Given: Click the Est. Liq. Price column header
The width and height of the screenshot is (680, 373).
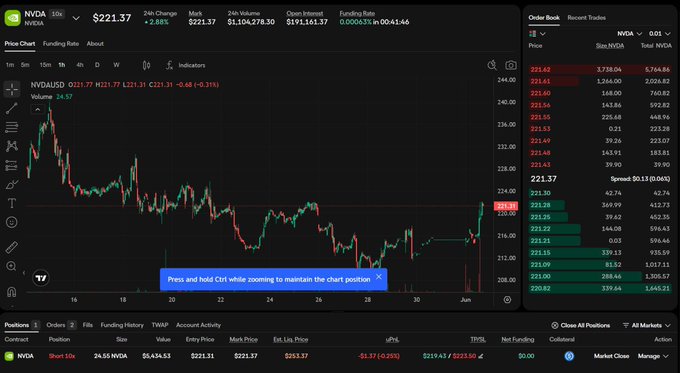Looking at the screenshot, I should 291,340.
